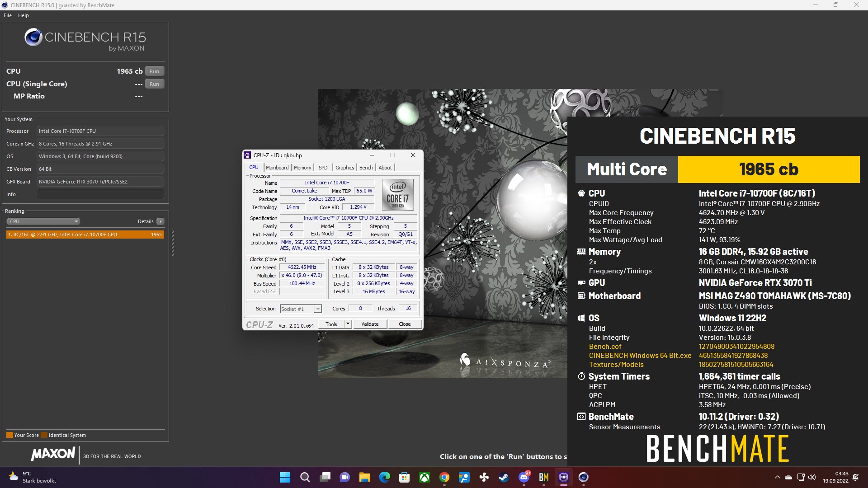Image resolution: width=868 pixels, height=488 pixels.
Task: Open Microsoft Store from taskbar
Action: (x=405, y=477)
